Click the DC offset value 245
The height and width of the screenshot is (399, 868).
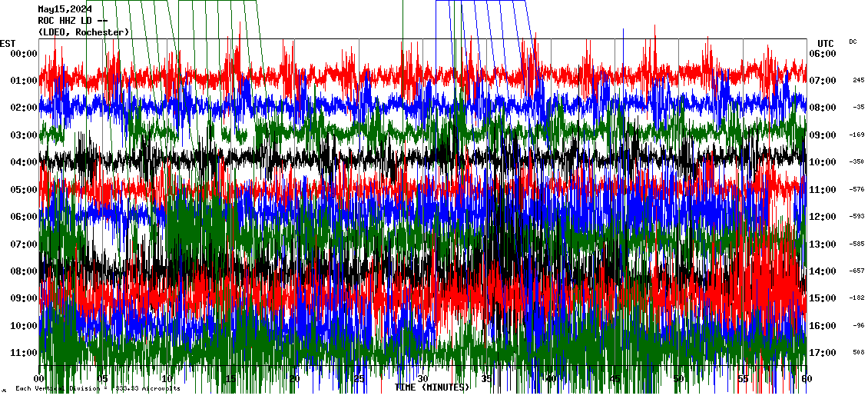858,80
